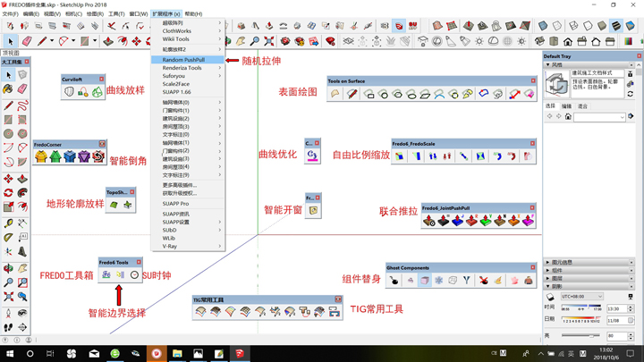Select the arrow tool in the large tool set
644x362 pixels.
pos(8,75)
